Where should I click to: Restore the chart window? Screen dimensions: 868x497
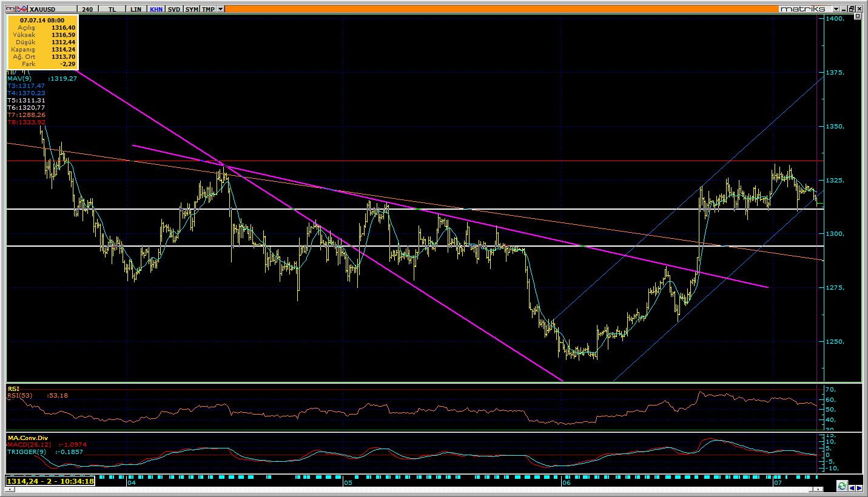[852, 9]
